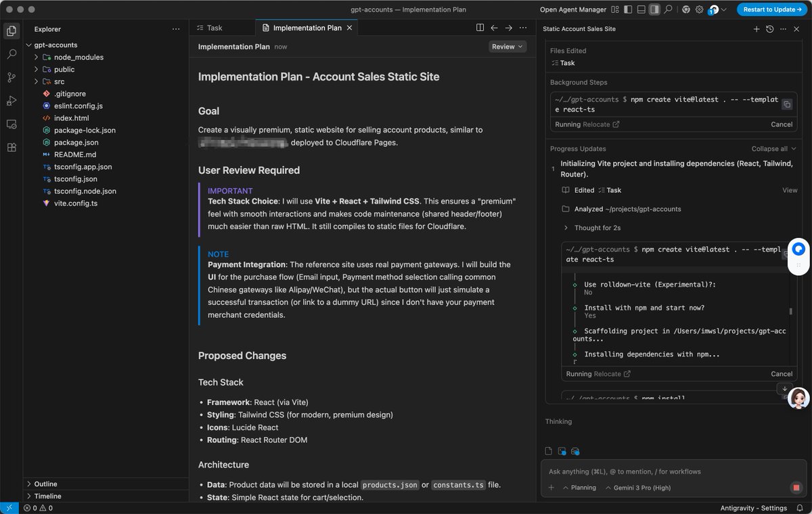Toggle the agent side panel visibility
The image size is (812, 514).
tap(654, 9)
